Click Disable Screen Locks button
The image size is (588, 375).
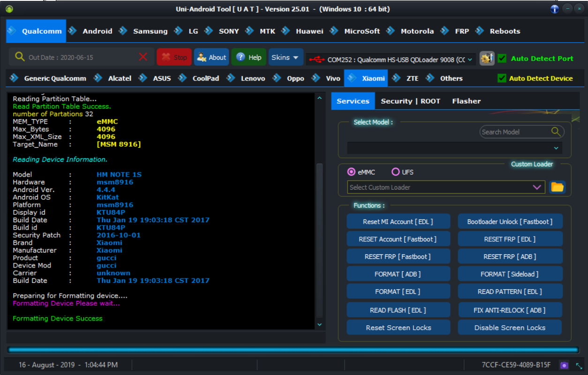[510, 328]
